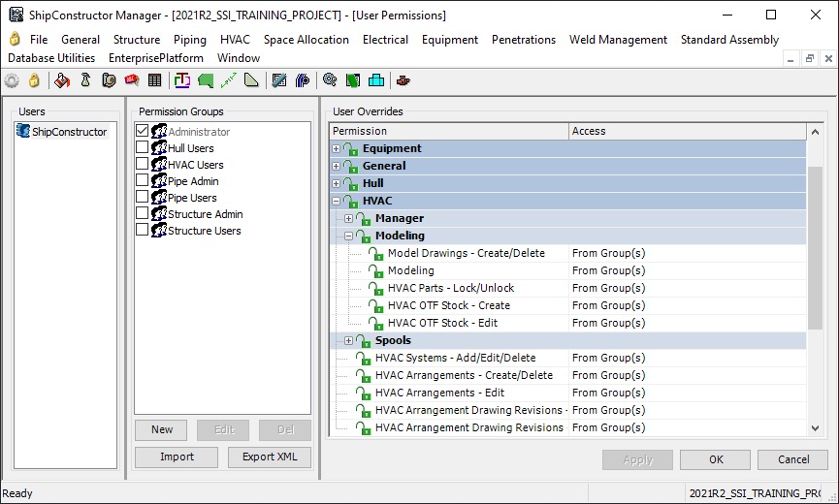Click lock icon of HVAC Parts - Lock/Unlock

tap(376, 288)
